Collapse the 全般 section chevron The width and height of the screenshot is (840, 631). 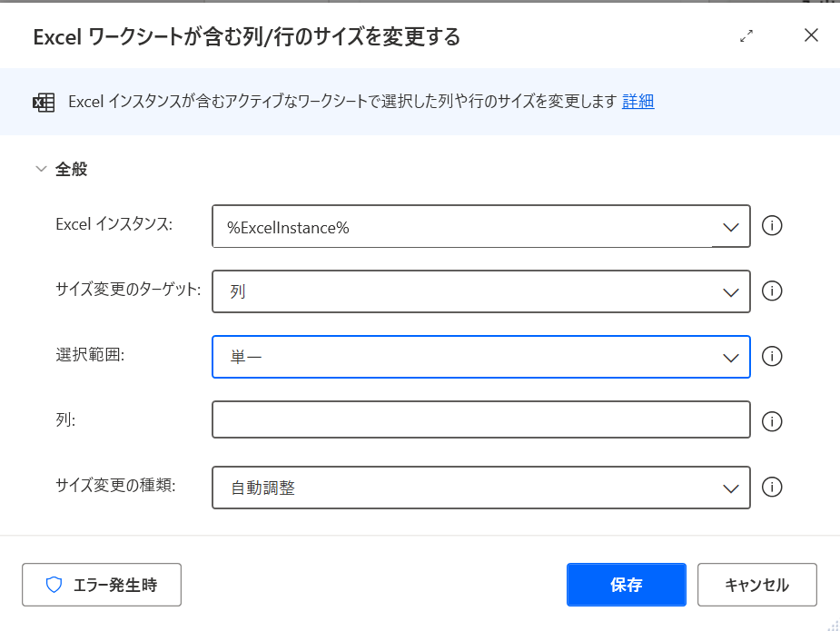[x=40, y=169]
